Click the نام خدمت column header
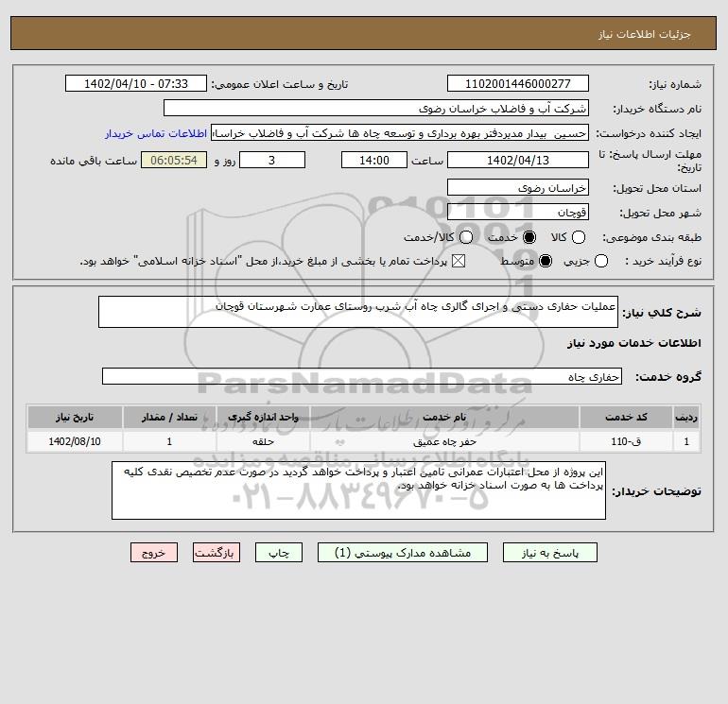 click(444, 417)
